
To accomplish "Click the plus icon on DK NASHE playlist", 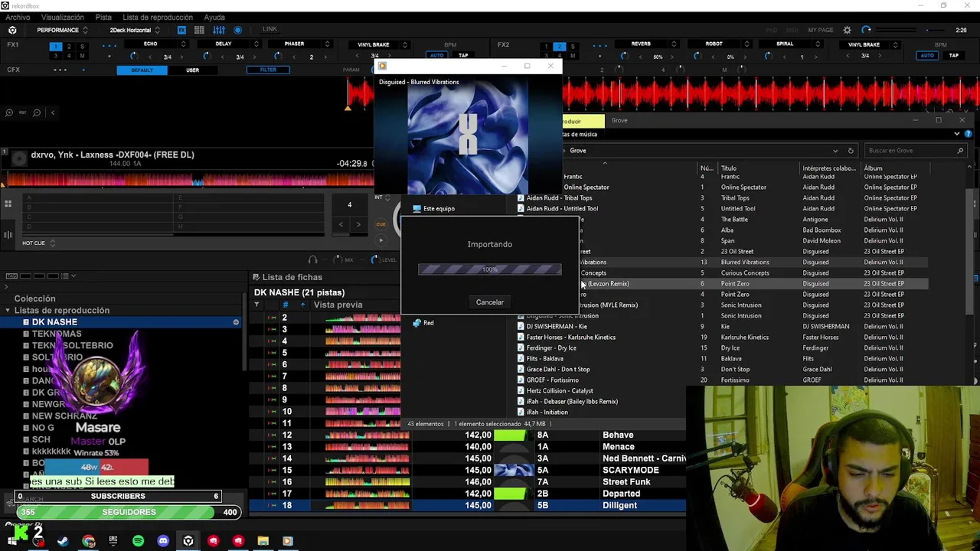I will (236, 322).
